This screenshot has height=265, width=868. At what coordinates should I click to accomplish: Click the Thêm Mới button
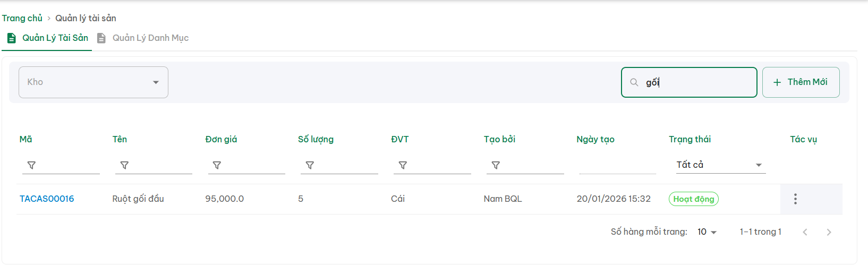801,82
